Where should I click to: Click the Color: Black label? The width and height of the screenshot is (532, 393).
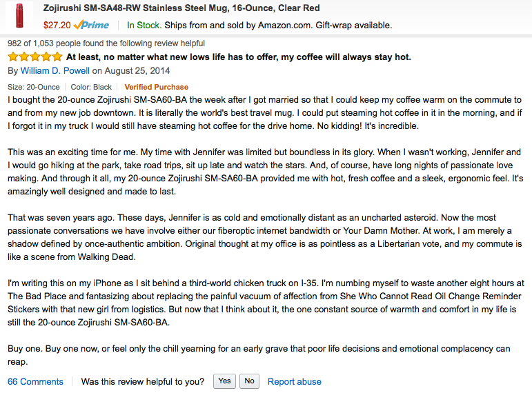[x=91, y=87]
